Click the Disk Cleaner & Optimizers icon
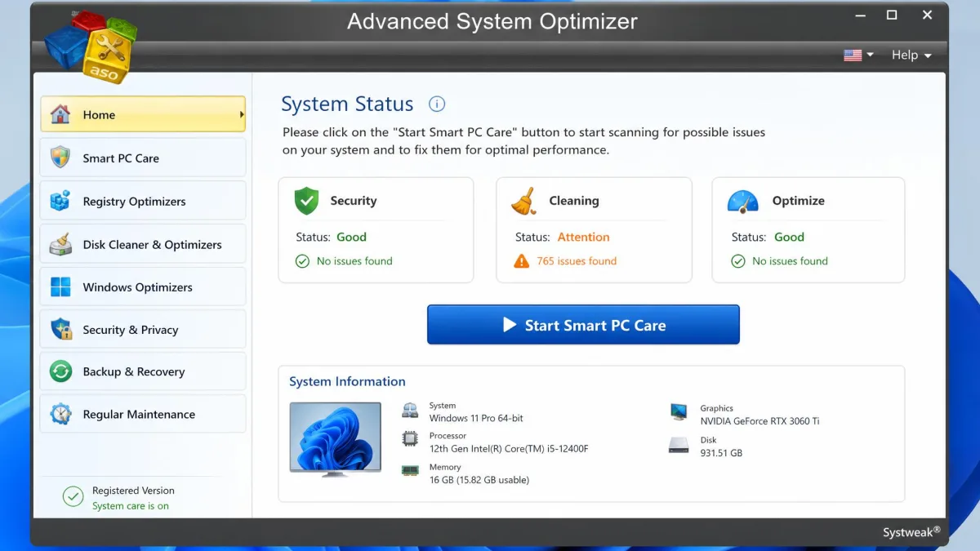Image resolution: width=980 pixels, height=551 pixels. coord(60,244)
